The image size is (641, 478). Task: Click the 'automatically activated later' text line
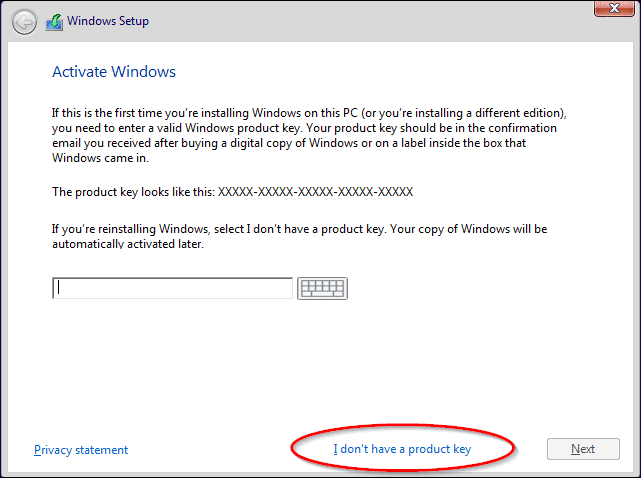[x=128, y=244]
